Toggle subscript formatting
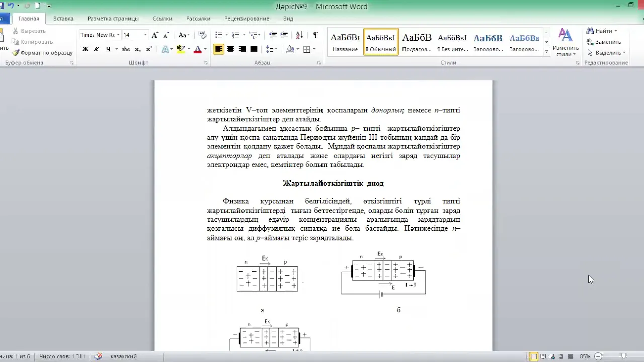644x362 pixels. [x=138, y=49]
